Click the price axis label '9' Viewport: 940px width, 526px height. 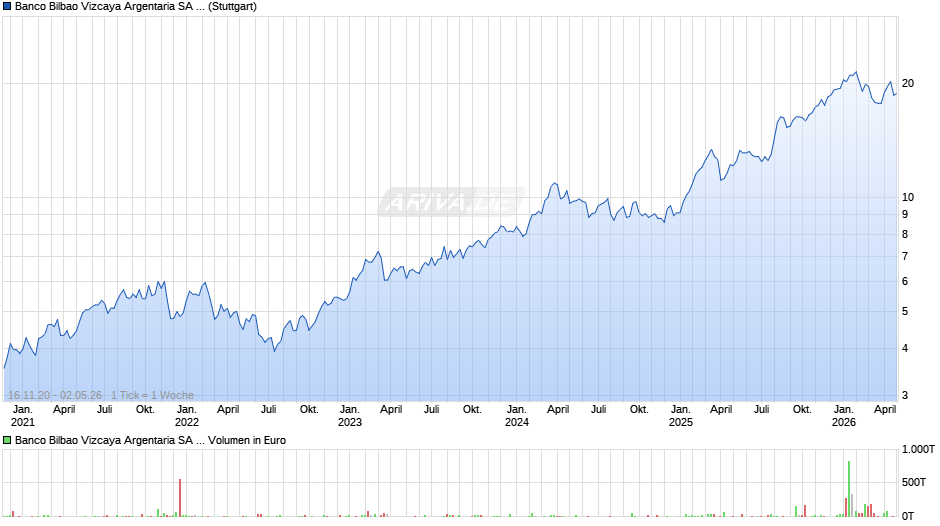point(905,214)
